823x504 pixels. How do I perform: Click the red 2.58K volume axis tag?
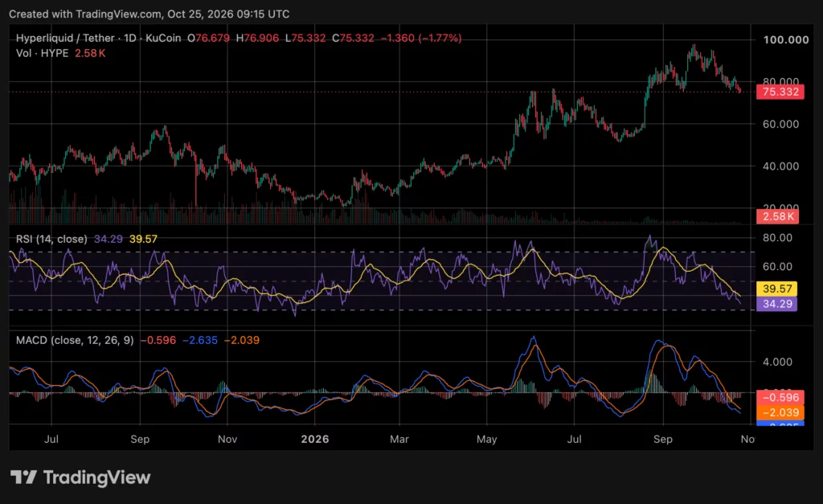click(777, 216)
